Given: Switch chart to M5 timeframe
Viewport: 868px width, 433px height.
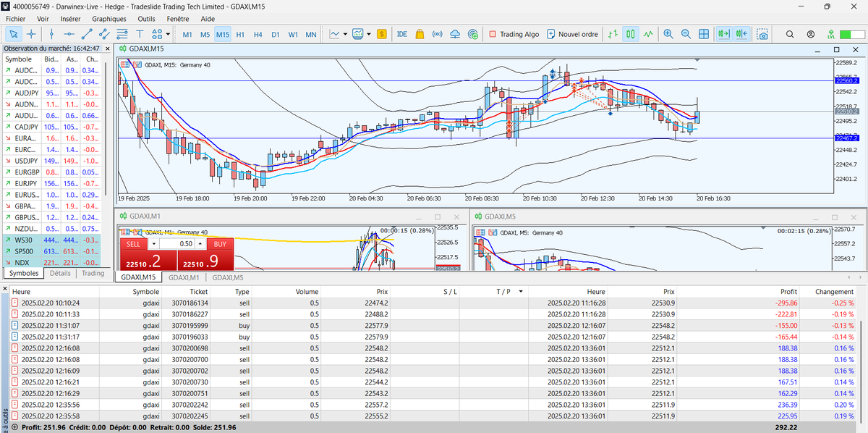Looking at the screenshot, I should pyautogui.click(x=205, y=34).
